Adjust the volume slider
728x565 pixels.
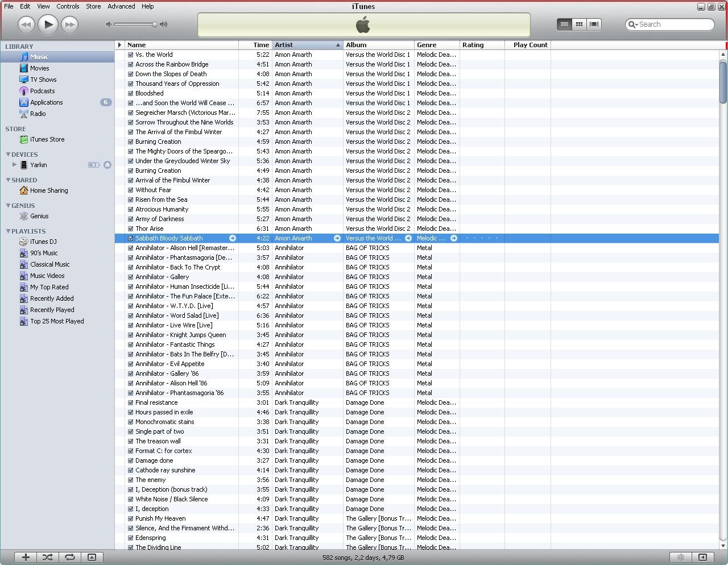[135, 24]
